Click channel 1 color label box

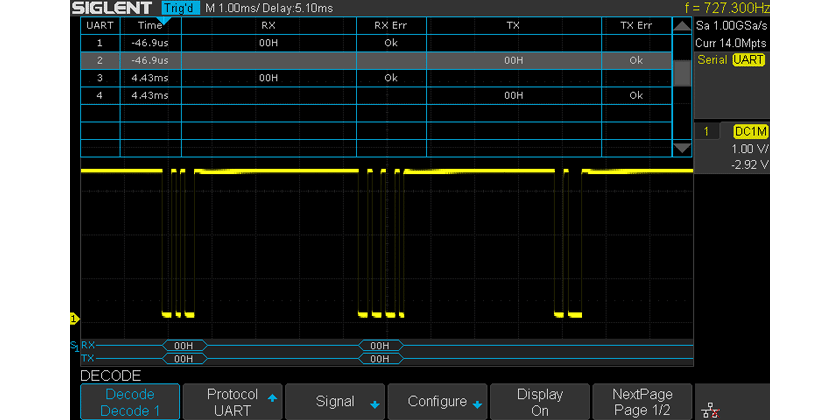707,132
